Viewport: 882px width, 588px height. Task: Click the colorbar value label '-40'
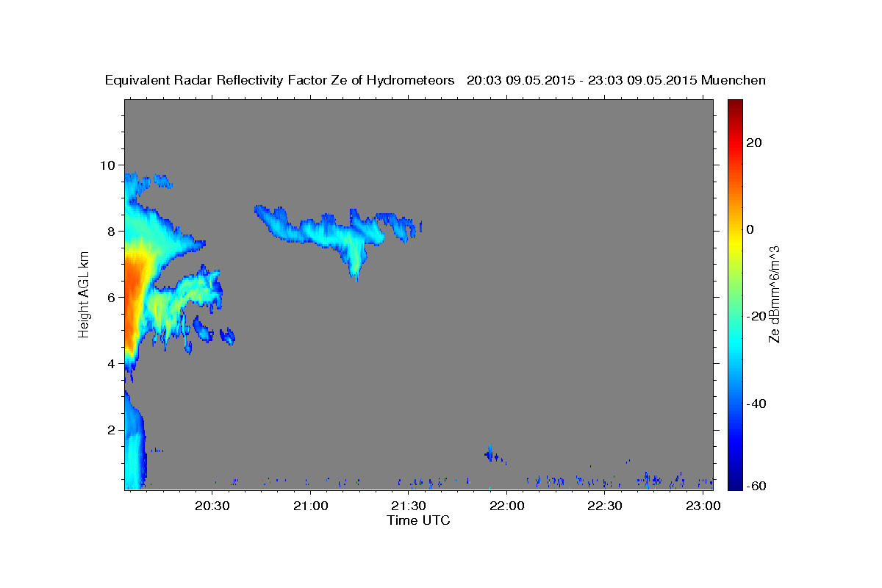756,404
